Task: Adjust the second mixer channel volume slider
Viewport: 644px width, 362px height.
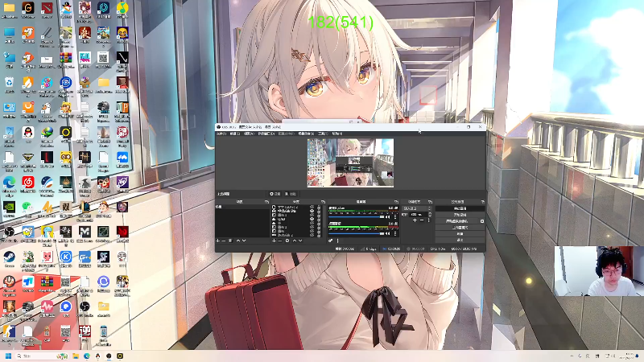Action: 356,233
